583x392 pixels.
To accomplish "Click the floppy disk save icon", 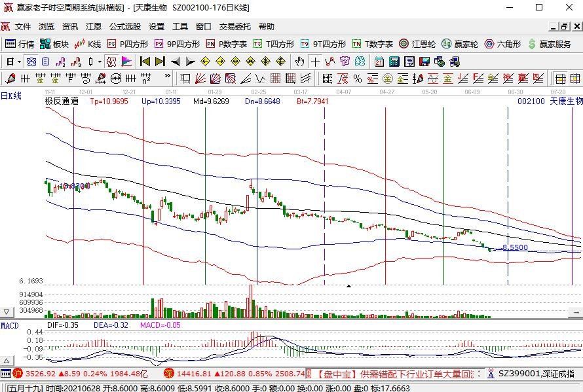I will (x=424, y=62).
